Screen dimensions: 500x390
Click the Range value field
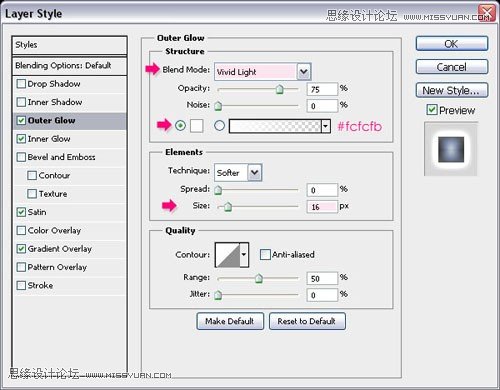point(322,278)
